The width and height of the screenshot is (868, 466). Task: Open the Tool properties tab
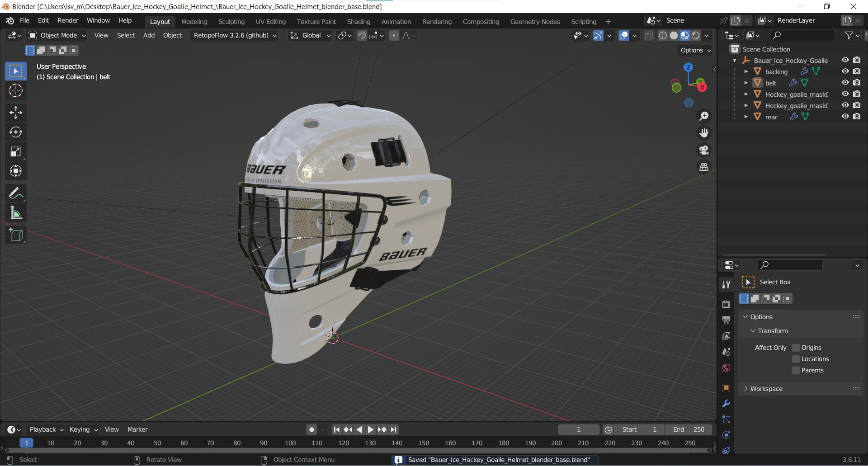pos(726,284)
